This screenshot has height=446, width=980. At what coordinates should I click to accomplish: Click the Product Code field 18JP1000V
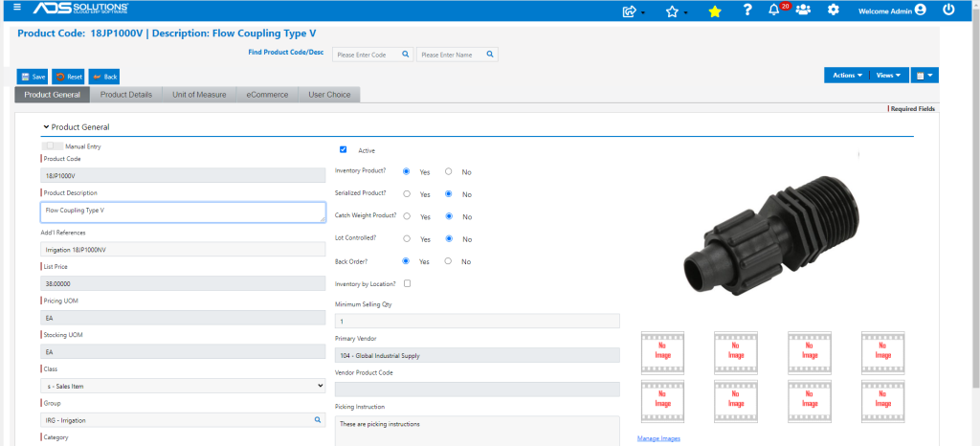183,175
